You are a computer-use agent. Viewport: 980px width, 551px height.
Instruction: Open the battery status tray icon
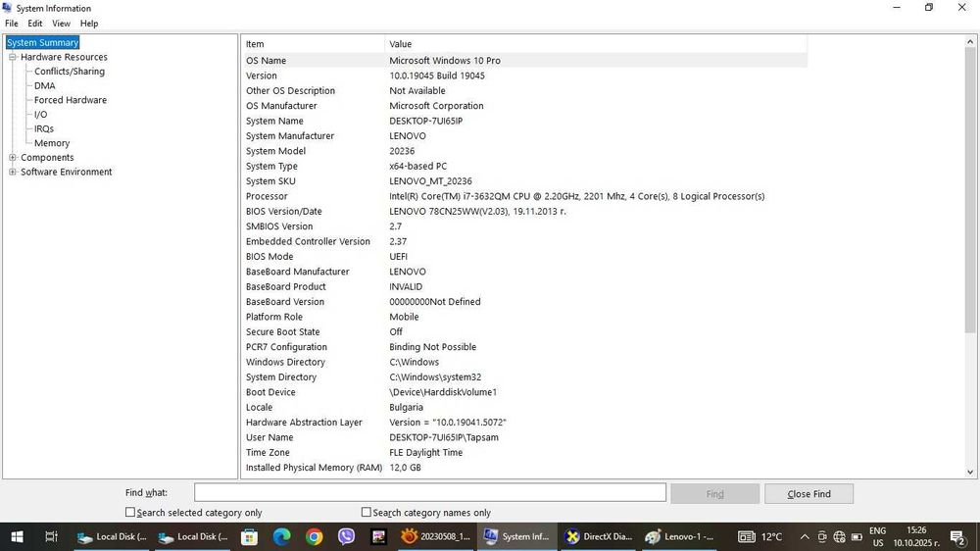click(857, 536)
